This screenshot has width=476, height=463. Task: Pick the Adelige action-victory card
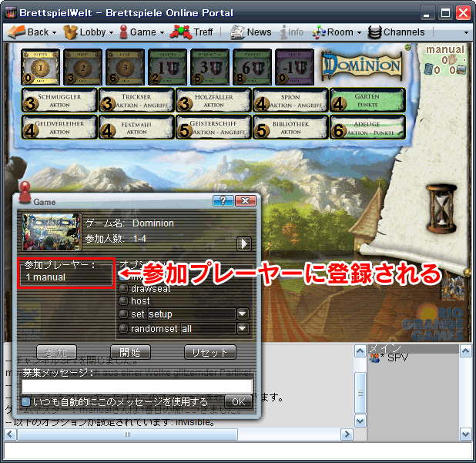pyautogui.click(x=367, y=127)
